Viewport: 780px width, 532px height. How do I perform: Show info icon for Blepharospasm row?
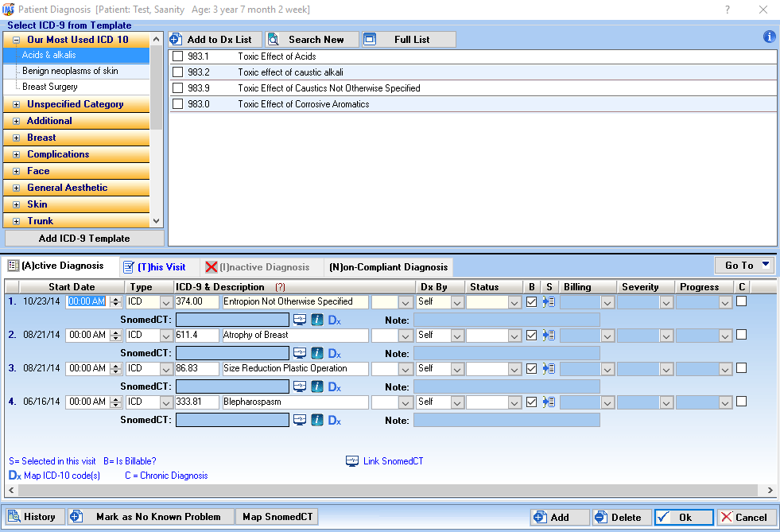coord(317,420)
